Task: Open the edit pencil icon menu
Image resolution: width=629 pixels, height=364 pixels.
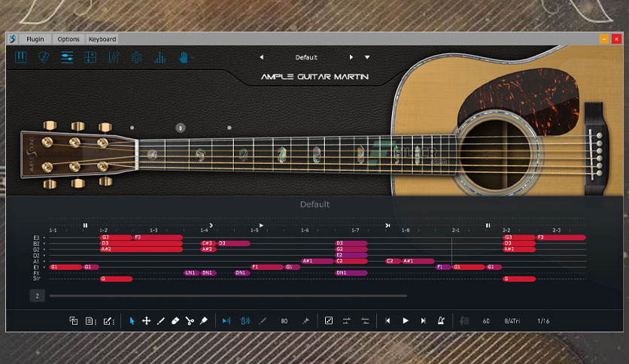Action: 108,320
